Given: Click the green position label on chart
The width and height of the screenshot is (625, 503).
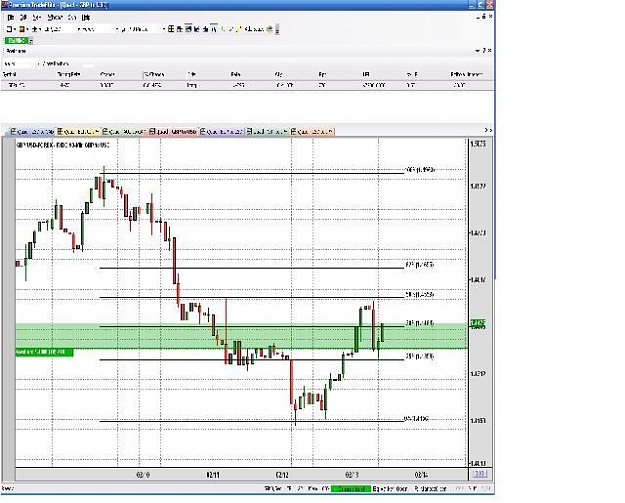Looking at the screenshot, I should [x=44, y=352].
